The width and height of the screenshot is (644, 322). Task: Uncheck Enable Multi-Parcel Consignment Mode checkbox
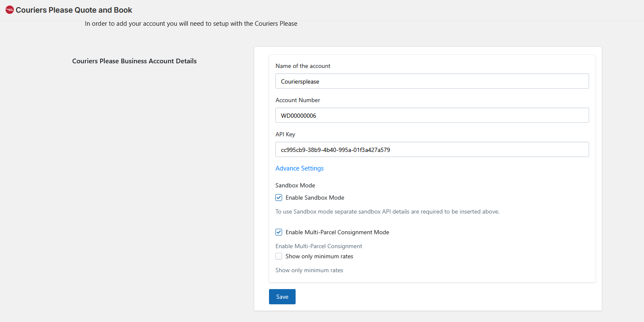coord(279,232)
